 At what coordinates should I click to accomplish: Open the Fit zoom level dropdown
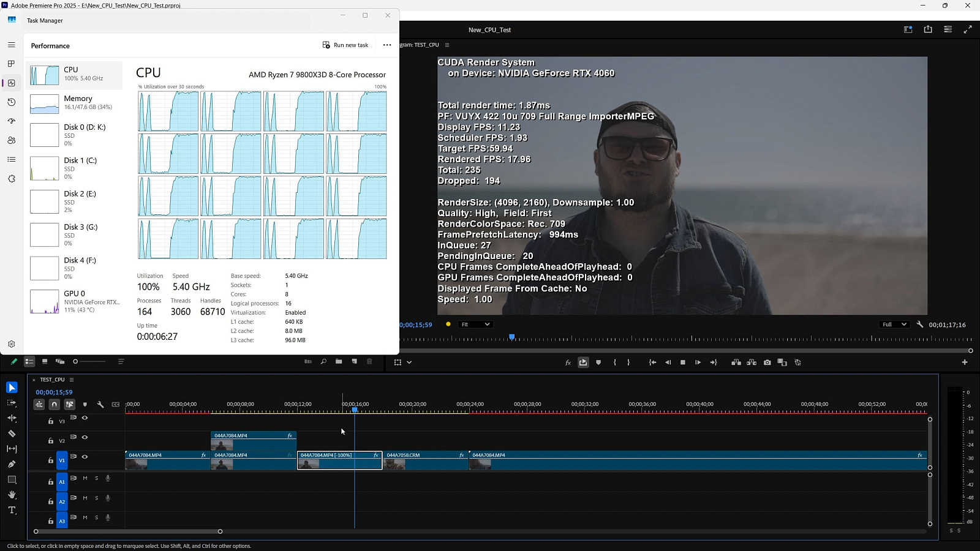[475, 324]
